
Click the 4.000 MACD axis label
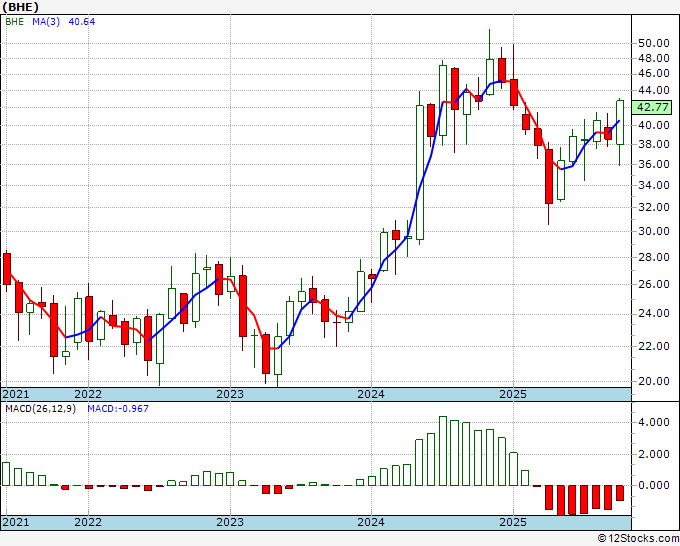(x=653, y=422)
